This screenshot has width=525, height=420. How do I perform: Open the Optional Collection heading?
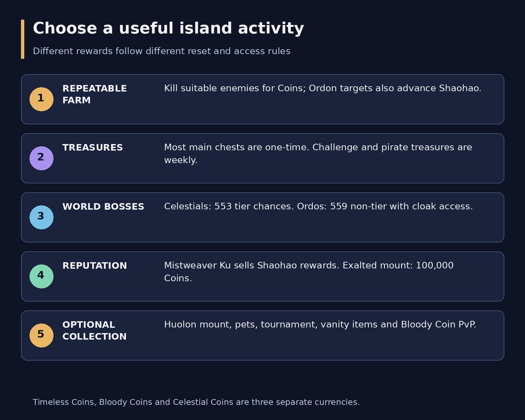pyautogui.click(x=95, y=331)
